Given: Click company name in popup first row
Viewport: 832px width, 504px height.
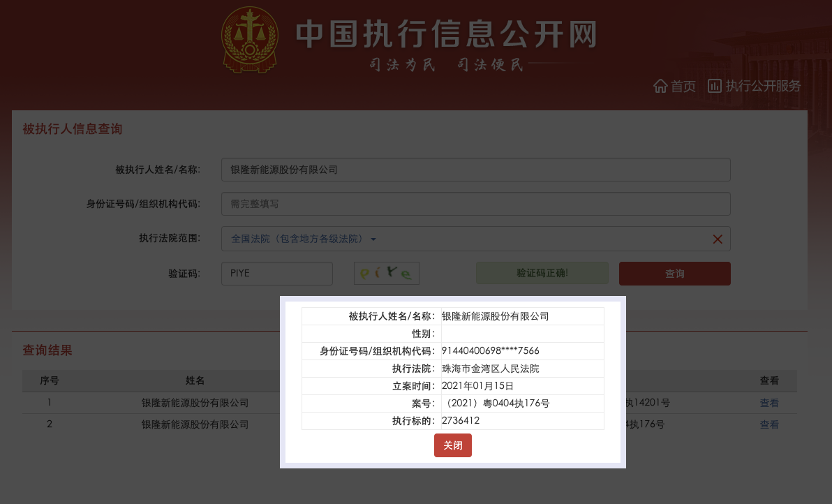Looking at the screenshot, I should pos(495,316).
